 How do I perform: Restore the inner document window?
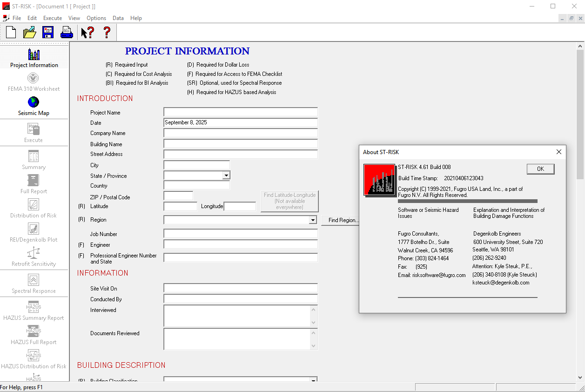[571, 18]
